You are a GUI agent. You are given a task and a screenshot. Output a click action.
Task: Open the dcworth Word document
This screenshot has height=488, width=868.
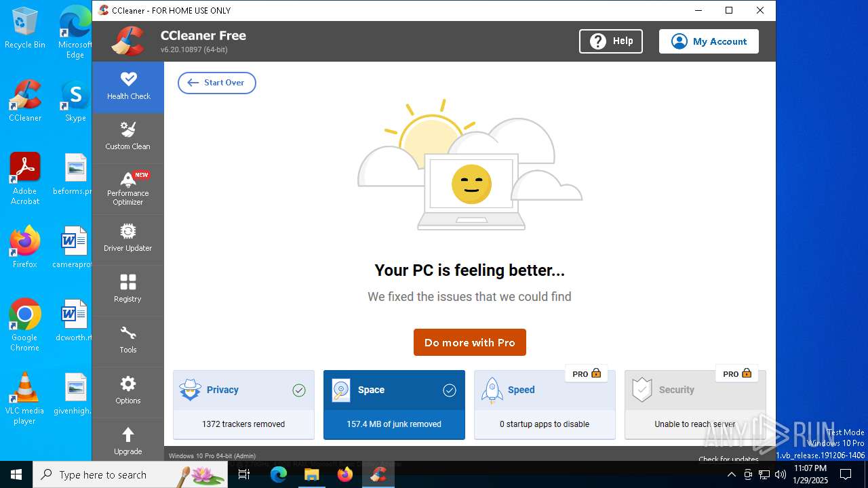point(74,321)
